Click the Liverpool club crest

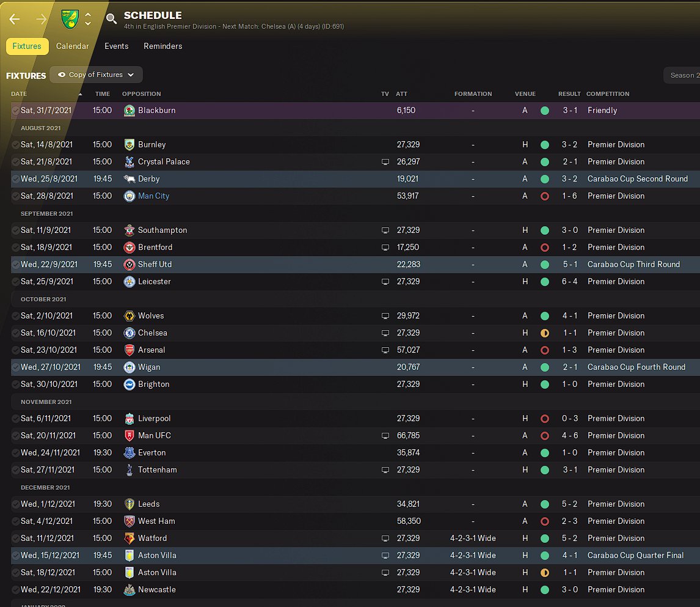click(x=129, y=419)
